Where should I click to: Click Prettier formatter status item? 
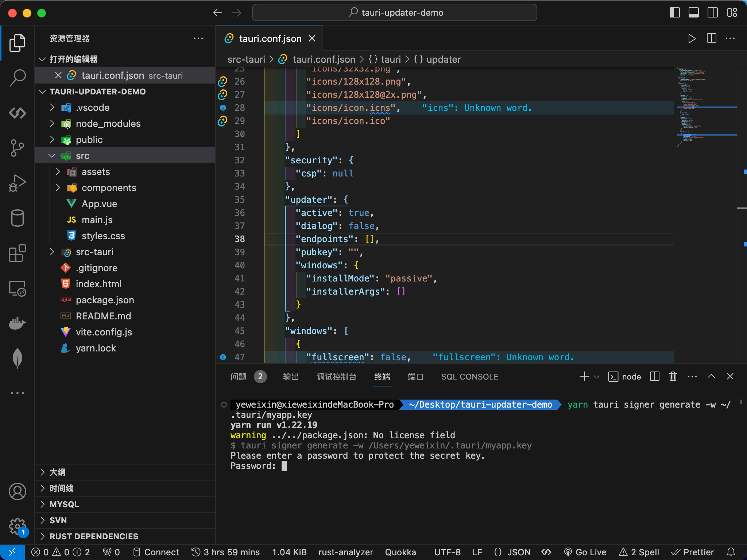[x=692, y=552]
